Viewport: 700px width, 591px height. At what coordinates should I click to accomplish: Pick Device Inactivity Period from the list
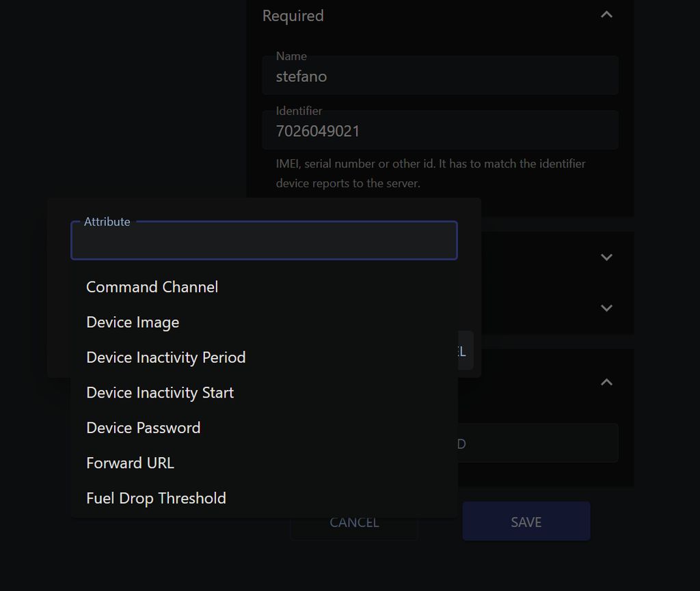[165, 357]
